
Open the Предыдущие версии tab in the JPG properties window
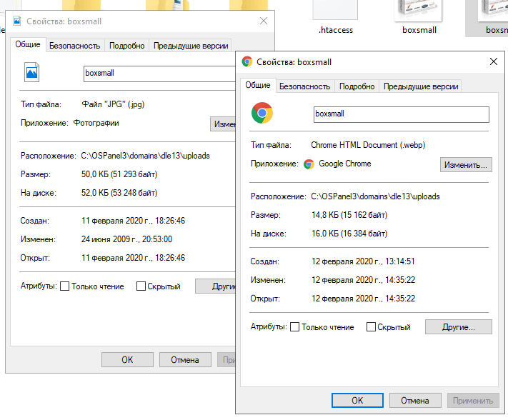[191, 46]
